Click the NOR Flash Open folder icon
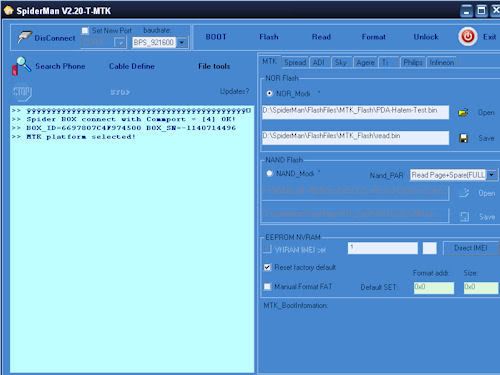 click(463, 113)
